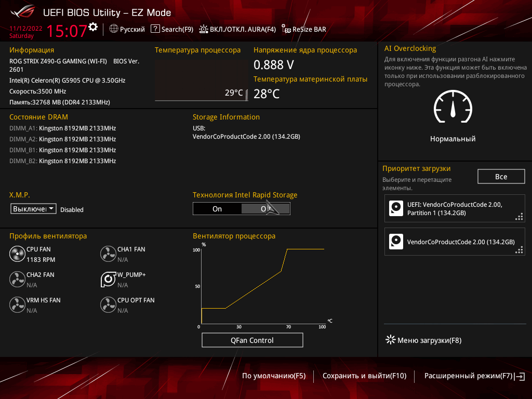The width and height of the screenshot is (532, 399).
Task: Select the W_PUMP+ pump icon
Action: click(x=108, y=280)
